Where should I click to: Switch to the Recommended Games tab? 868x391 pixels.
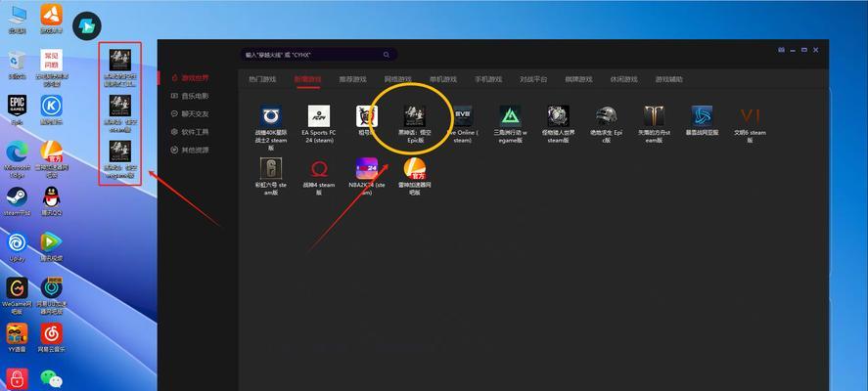[352, 79]
